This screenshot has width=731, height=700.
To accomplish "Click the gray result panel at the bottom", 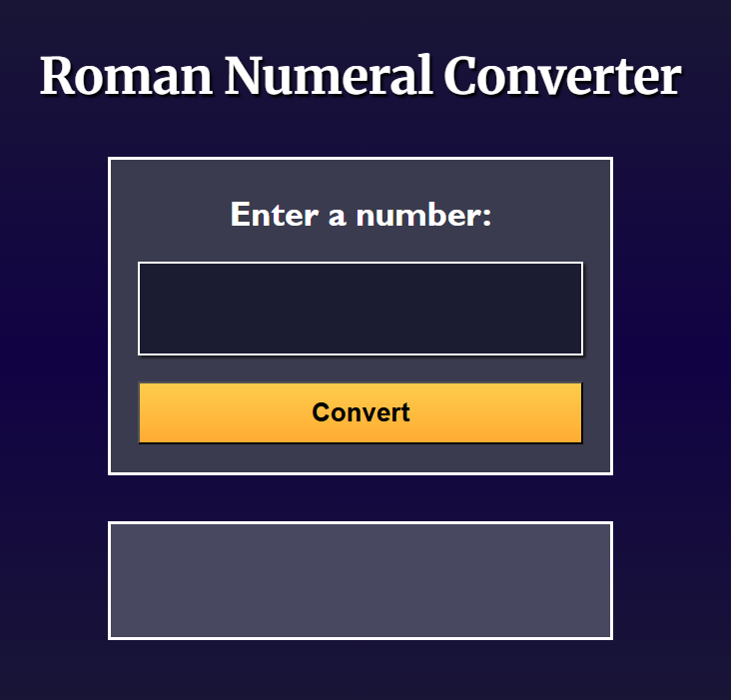I will [360, 580].
